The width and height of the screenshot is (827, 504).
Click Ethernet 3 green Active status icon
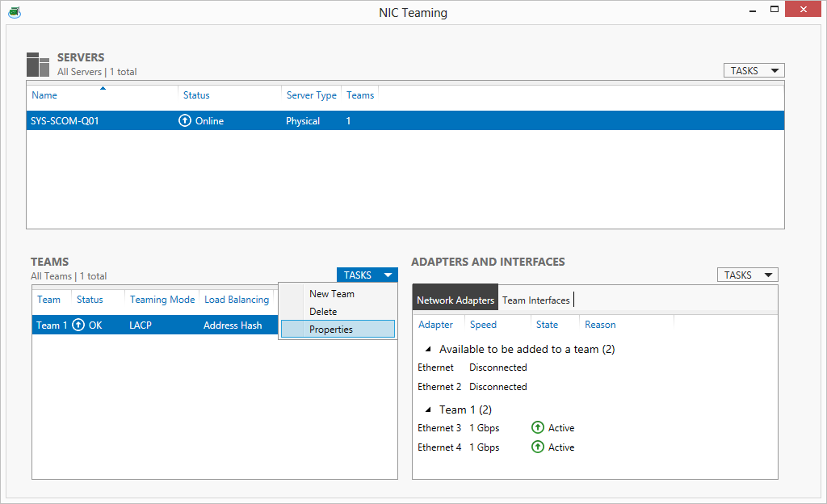(538, 428)
